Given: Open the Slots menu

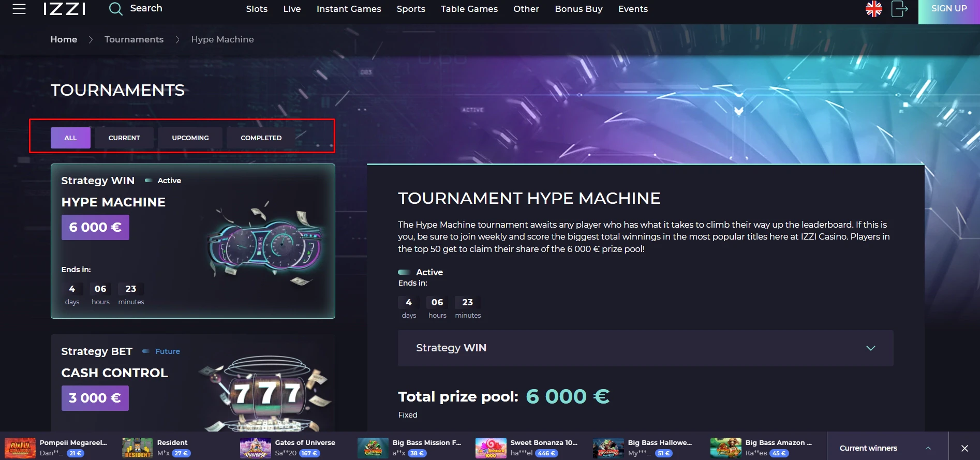Looking at the screenshot, I should click(257, 9).
